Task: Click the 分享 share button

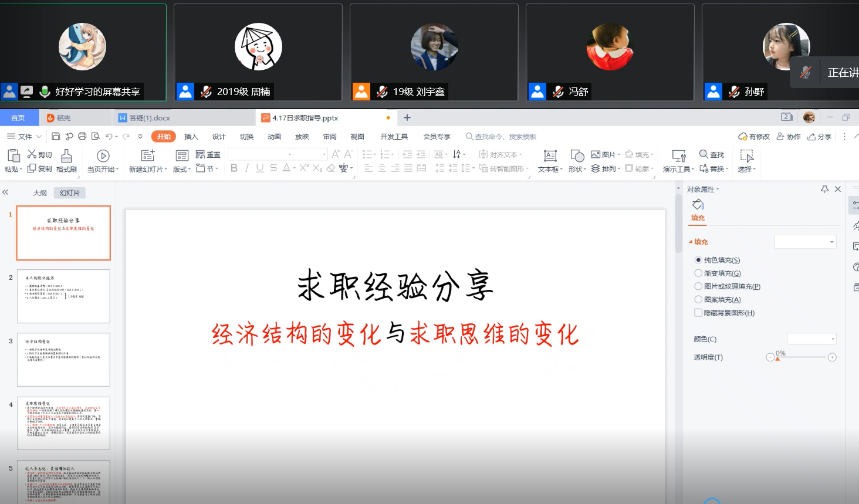Action: 819,137
